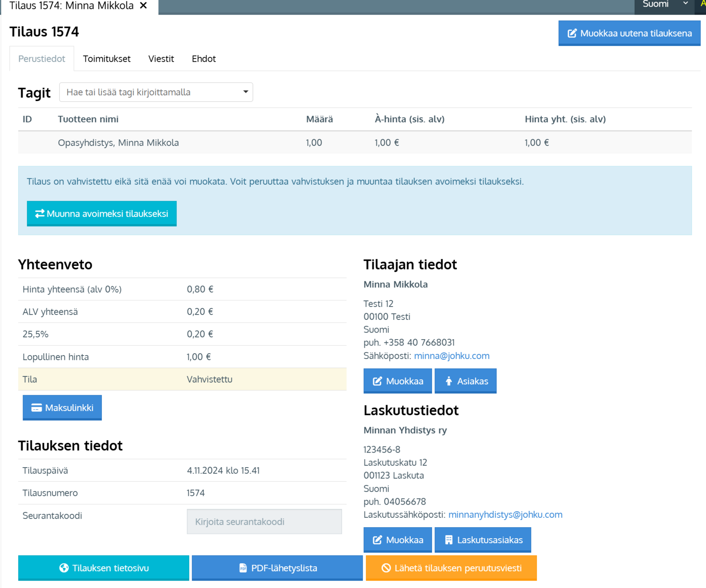
Task: Open the Laskutusasiakas building icon button
Action: click(x=483, y=540)
